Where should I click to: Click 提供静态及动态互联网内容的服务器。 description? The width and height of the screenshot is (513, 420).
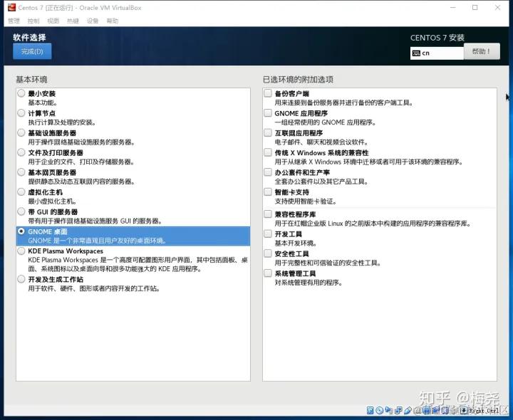(81, 182)
